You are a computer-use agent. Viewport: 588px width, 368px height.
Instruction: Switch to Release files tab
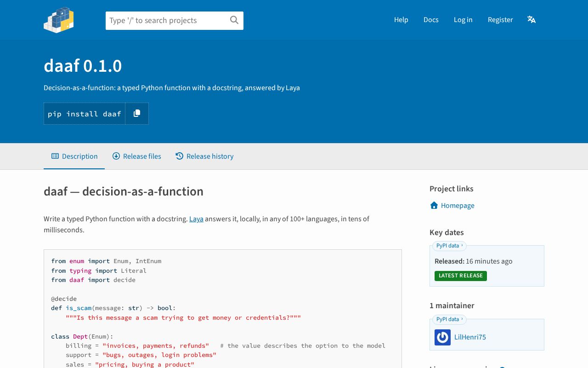click(136, 156)
